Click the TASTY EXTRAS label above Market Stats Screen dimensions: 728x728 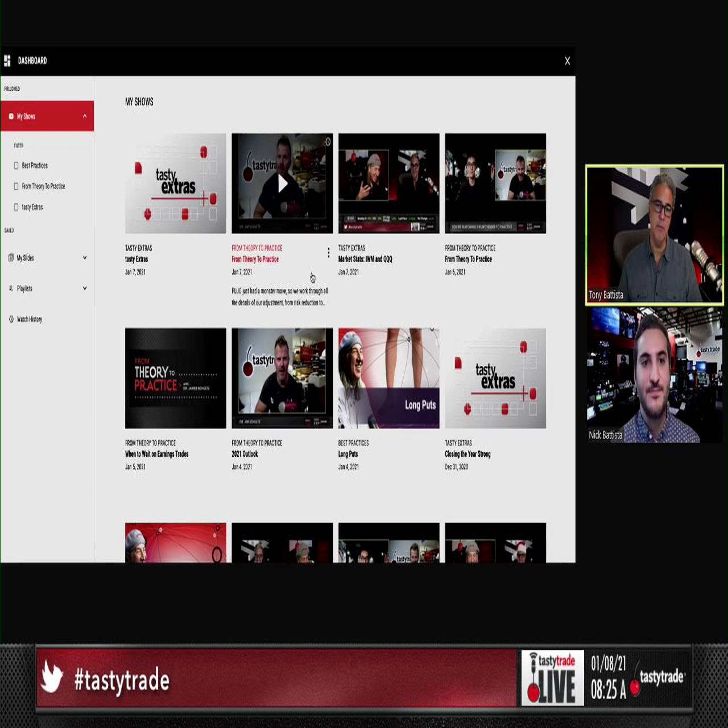pos(352,248)
